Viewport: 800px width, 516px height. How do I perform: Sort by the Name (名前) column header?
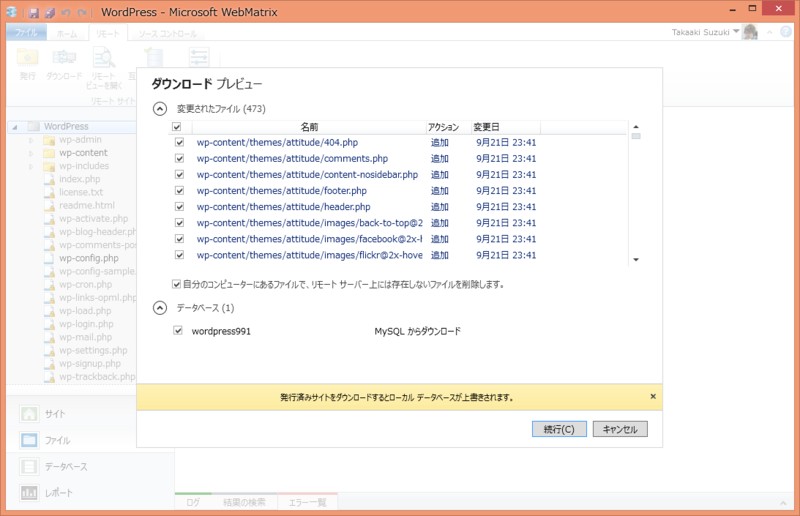click(x=309, y=127)
